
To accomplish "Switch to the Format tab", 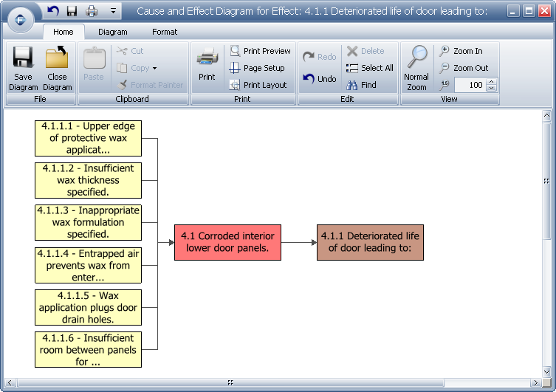I will coord(165,32).
